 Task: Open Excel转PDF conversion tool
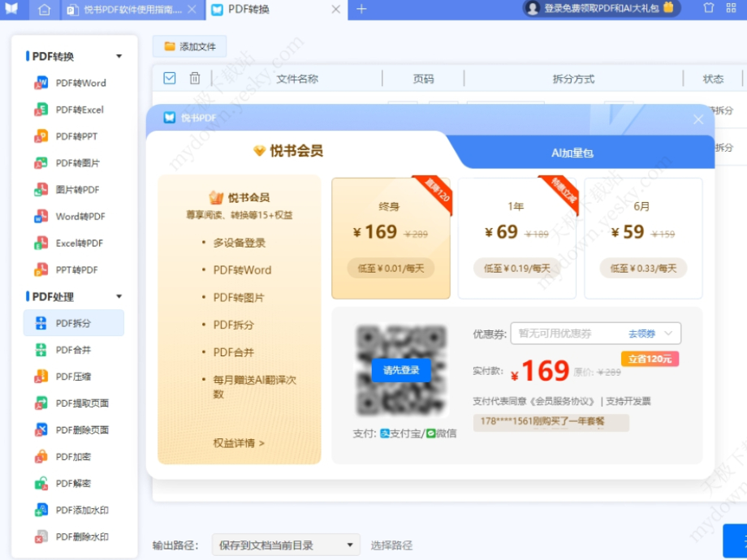70,243
